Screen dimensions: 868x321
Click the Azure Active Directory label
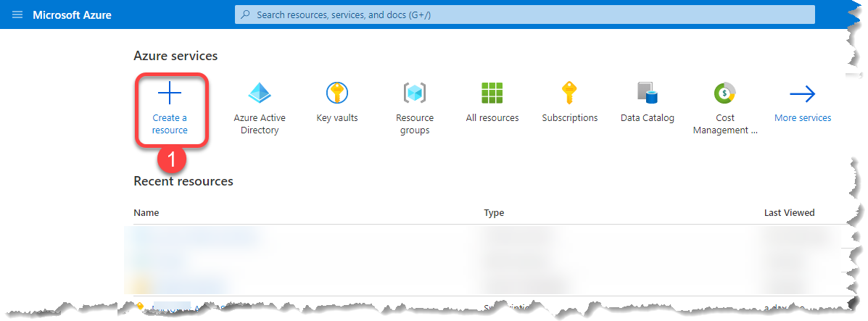tap(260, 124)
